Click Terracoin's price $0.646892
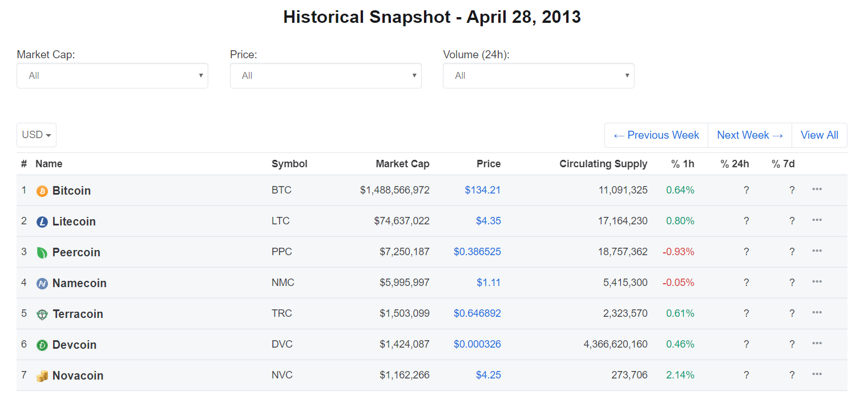The image size is (868, 399). click(477, 313)
